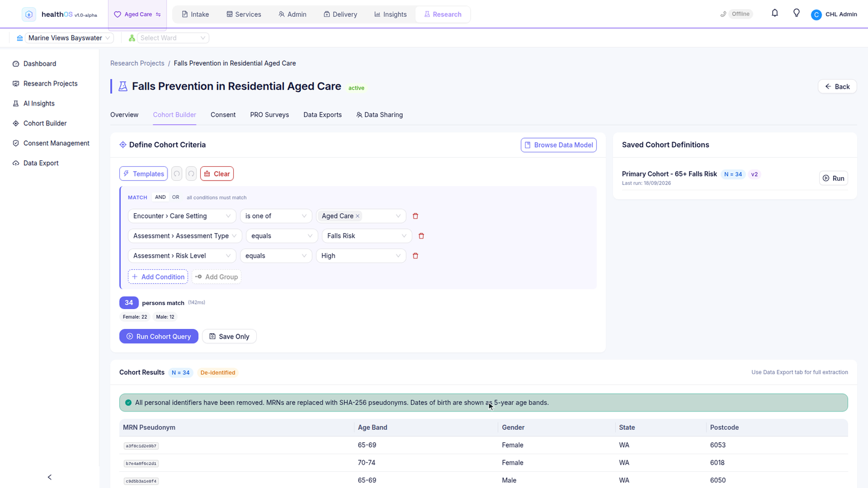Open the High risk level dropdown
This screenshot has width=868, height=488.
(360, 255)
